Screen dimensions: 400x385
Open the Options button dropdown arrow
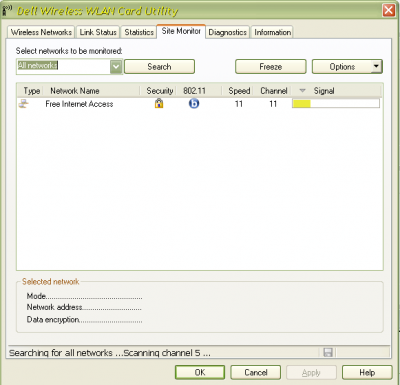pyautogui.click(x=377, y=66)
